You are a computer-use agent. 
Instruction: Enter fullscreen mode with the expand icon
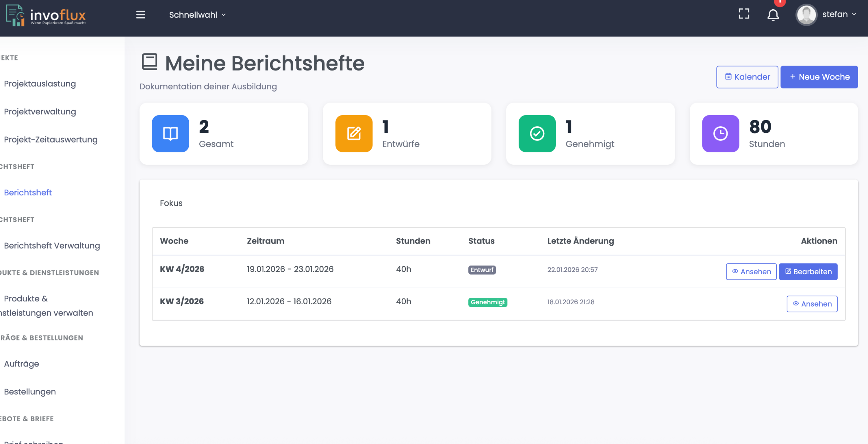(744, 14)
